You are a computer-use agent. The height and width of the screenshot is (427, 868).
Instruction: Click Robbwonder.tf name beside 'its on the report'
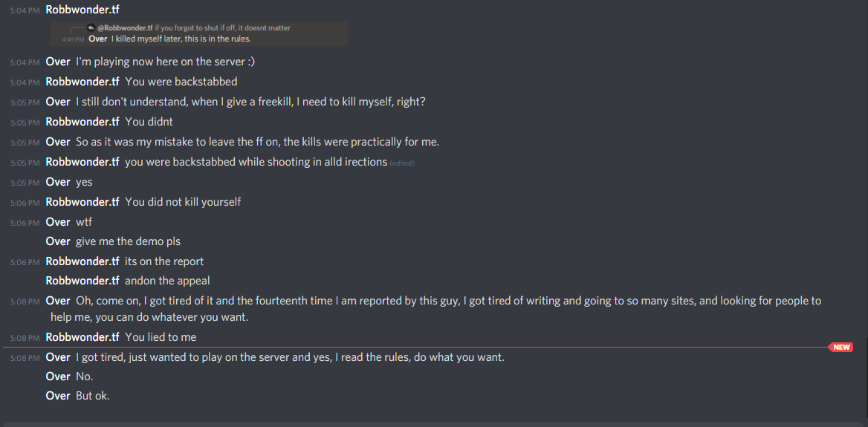pyautogui.click(x=82, y=261)
